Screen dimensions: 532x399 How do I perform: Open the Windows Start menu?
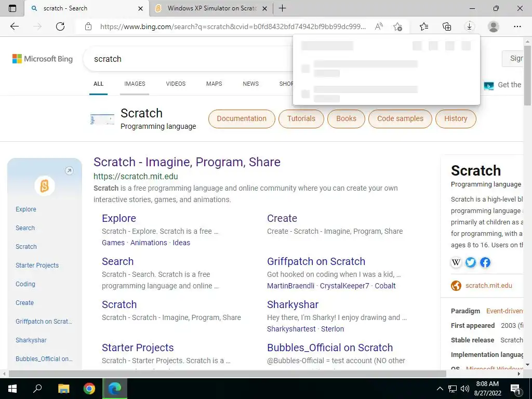[x=12, y=389]
